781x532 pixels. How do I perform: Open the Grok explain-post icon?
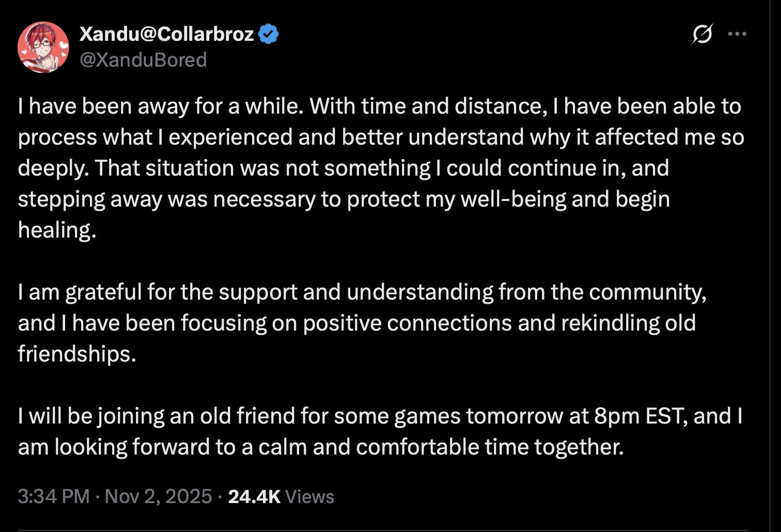[702, 34]
